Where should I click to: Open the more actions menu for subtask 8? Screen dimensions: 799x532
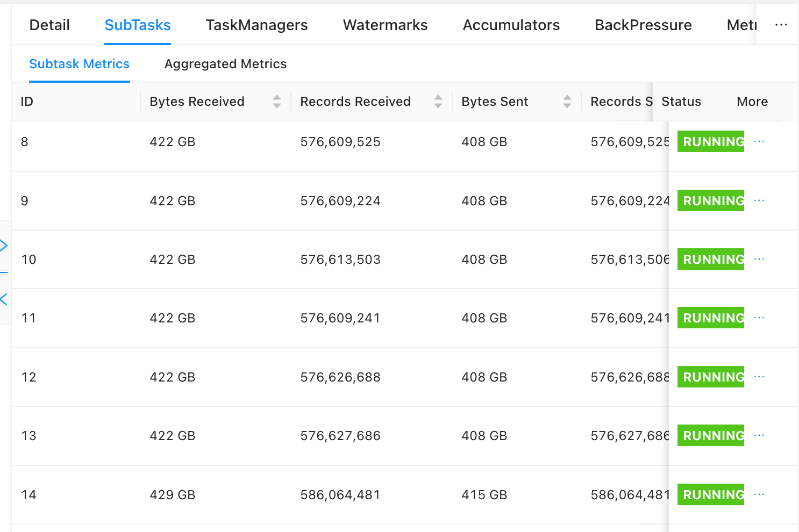759,141
